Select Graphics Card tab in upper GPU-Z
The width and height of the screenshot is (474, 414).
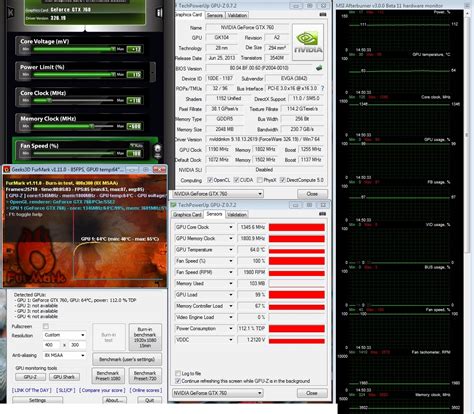click(x=188, y=15)
